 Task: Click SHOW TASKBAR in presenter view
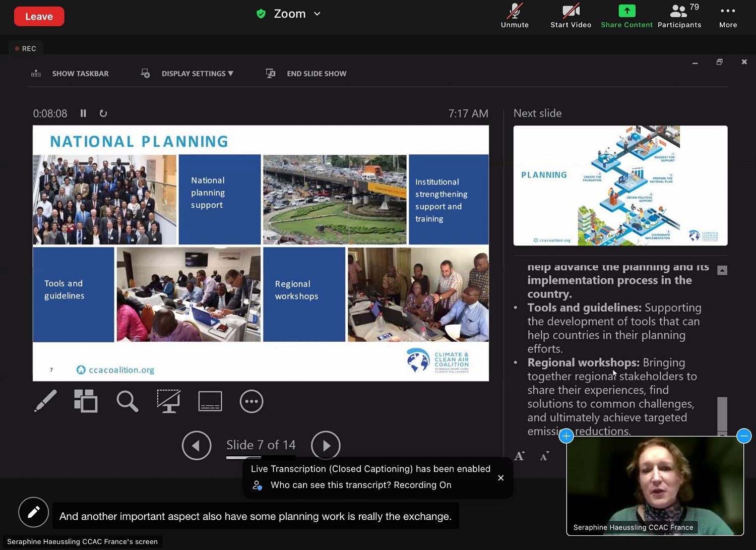coord(70,74)
